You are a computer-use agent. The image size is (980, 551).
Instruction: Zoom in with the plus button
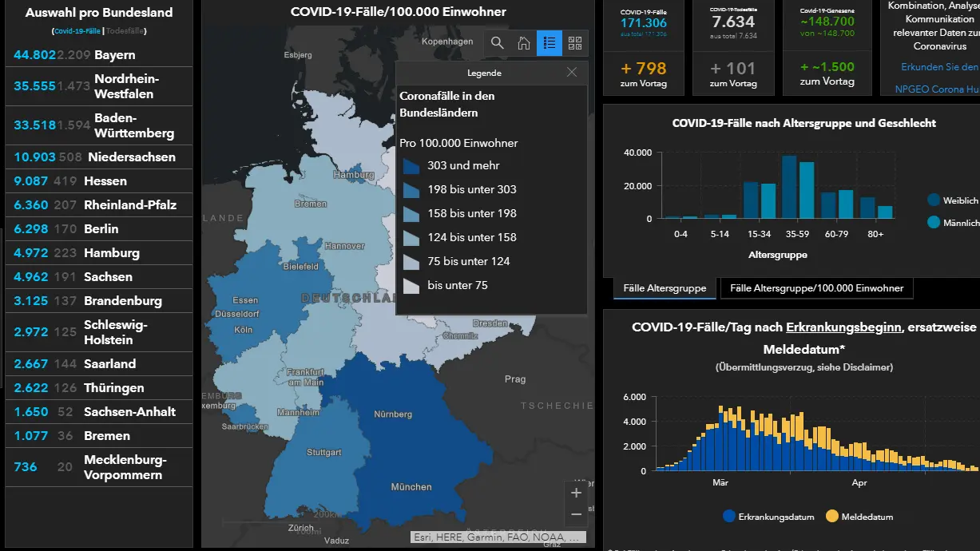click(577, 493)
